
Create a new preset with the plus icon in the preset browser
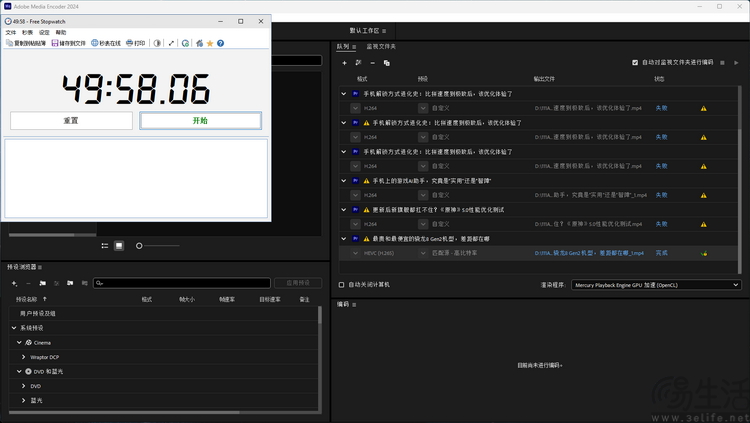14,283
